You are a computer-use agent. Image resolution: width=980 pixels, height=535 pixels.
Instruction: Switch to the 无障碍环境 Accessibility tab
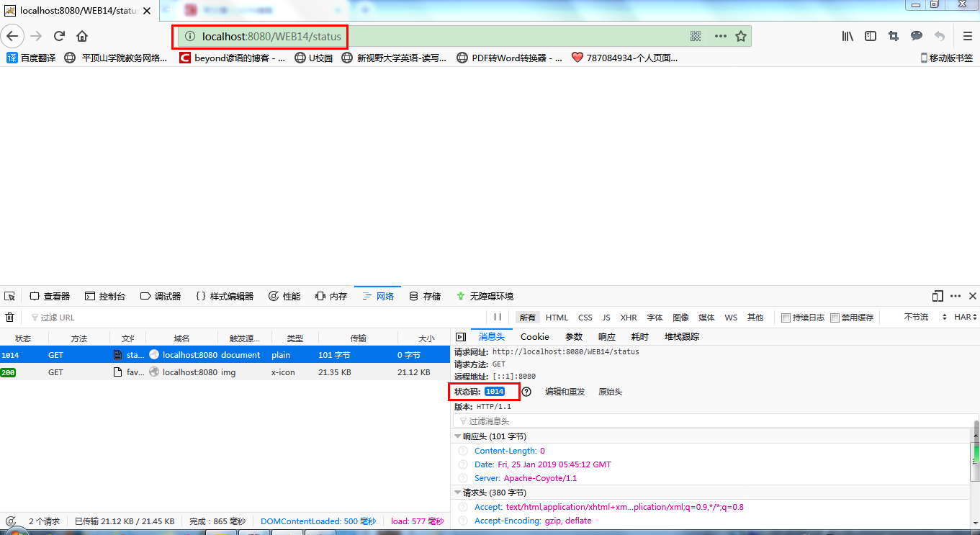coord(485,296)
